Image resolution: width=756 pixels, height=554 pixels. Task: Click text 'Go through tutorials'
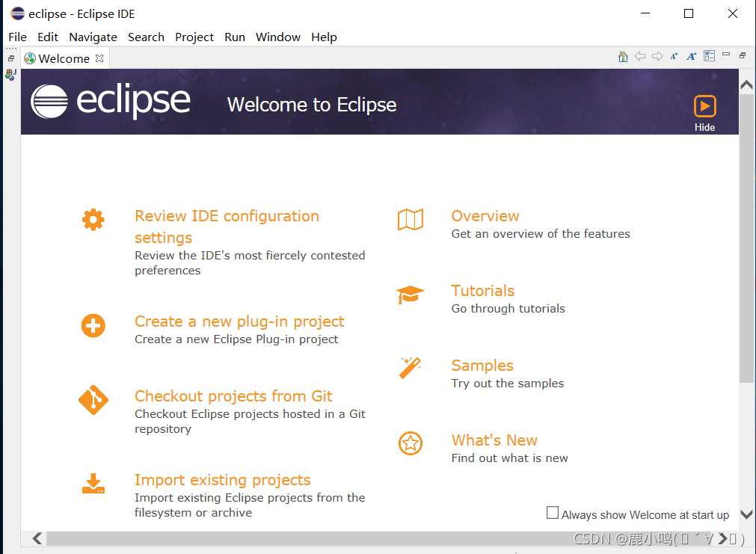click(x=508, y=309)
